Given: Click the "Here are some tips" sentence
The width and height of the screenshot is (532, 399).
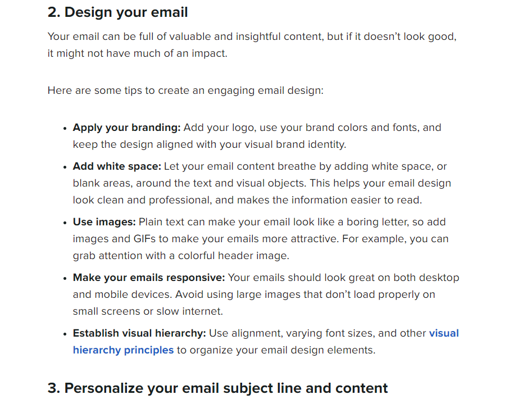Looking at the screenshot, I should (185, 90).
